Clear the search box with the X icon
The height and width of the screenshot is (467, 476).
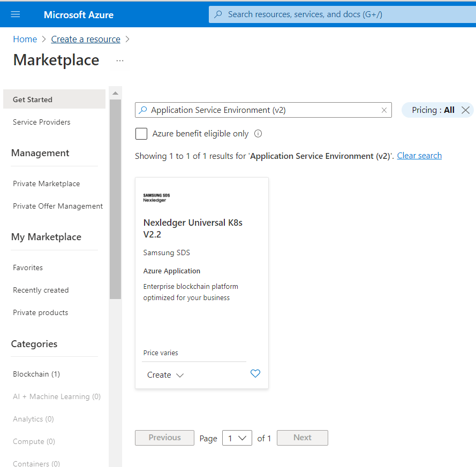(x=384, y=110)
